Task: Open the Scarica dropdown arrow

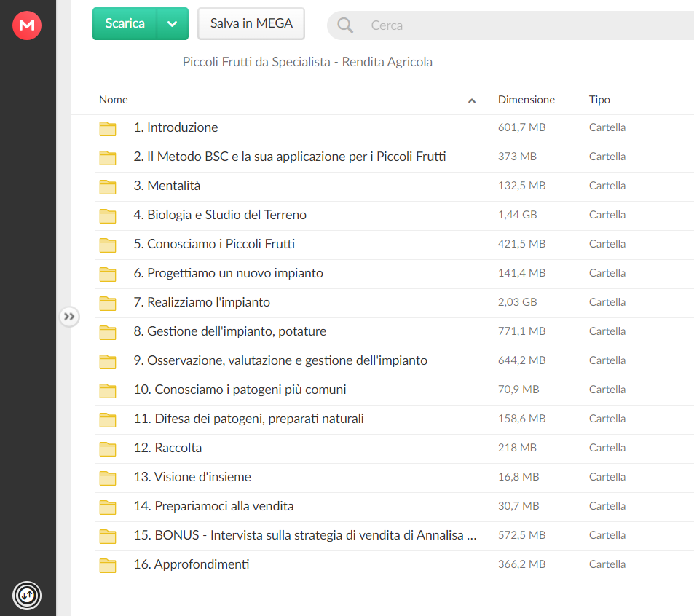Action: pos(173,24)
